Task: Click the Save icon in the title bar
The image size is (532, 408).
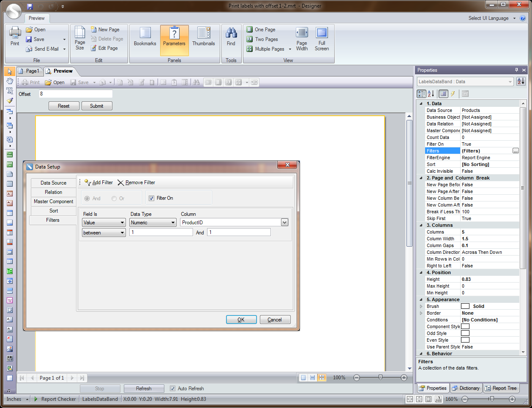Action: coord(30,6)
